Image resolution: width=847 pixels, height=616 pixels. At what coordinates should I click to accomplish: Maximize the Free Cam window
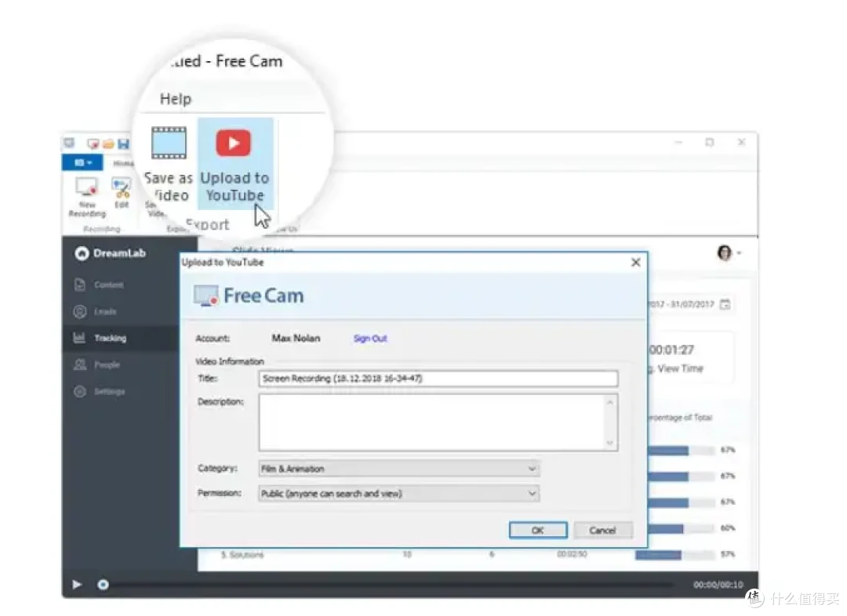[710, 142]
